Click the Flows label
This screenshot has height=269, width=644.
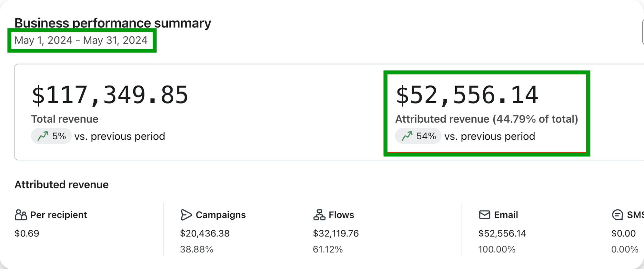coord(341,215)
